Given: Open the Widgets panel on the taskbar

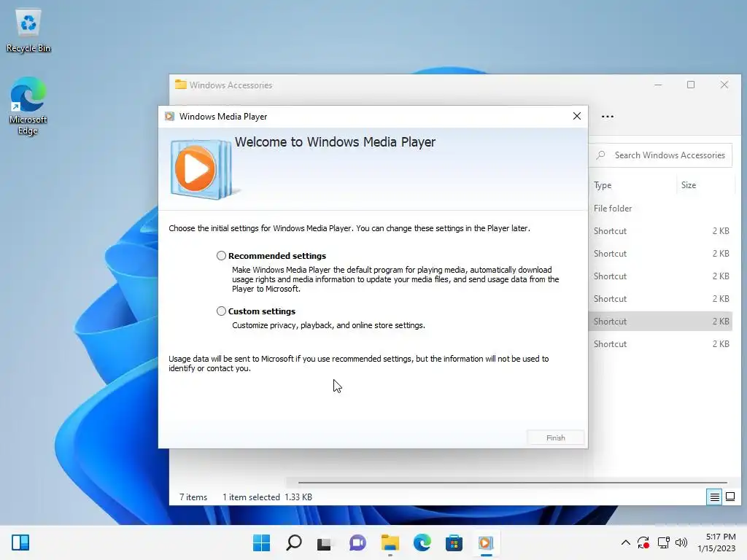Looking at the screenshot, I should pos(20,542).
